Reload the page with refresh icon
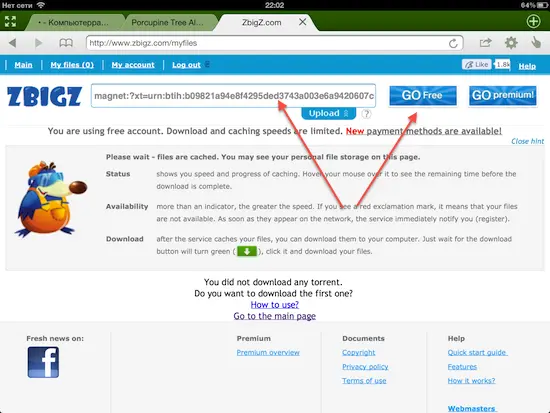The image size is (550, 413). point(453,43)
